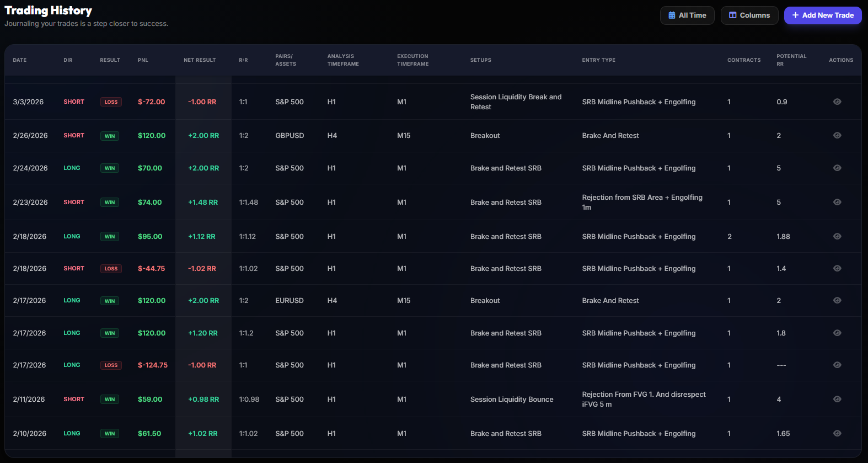Sort by the Date column header
868x463 pixels.
(x=20, y=60)
